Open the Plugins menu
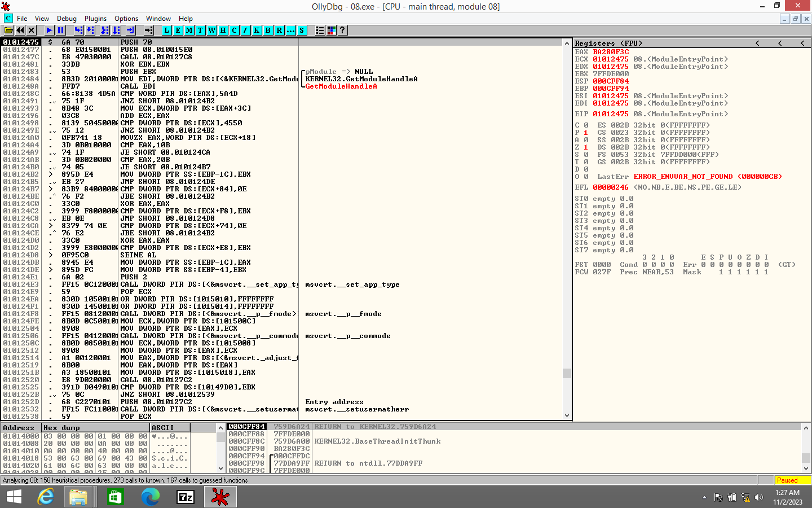This screenshot has height=508, width=812. pyautogui.click(x=95, y=19)
